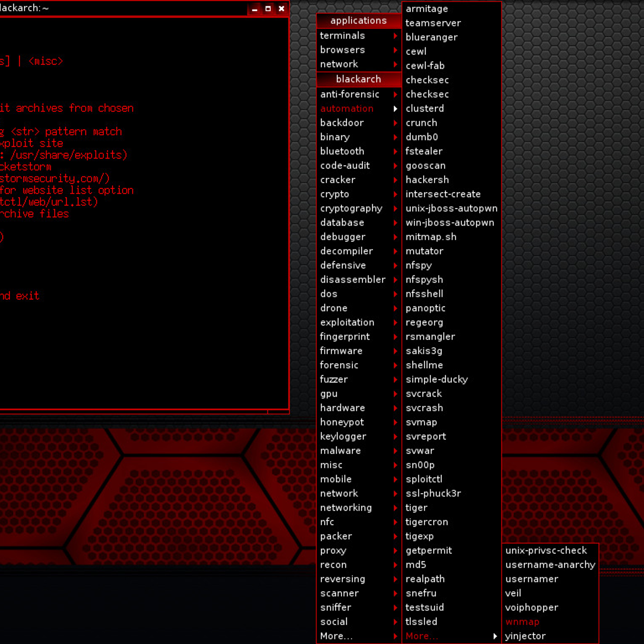The height and width of the screenshot is (644, 644).
Task: Open the keylogger category
Action: pyautogui.click(x=359, y=437)
